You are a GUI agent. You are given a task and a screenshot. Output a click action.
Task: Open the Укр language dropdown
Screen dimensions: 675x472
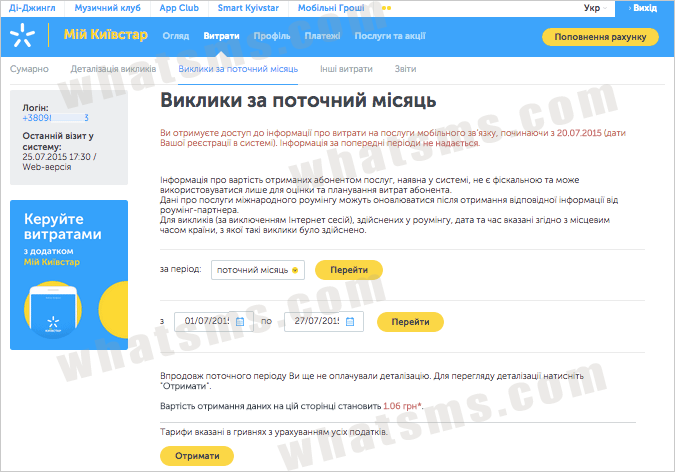coord(595,8)
